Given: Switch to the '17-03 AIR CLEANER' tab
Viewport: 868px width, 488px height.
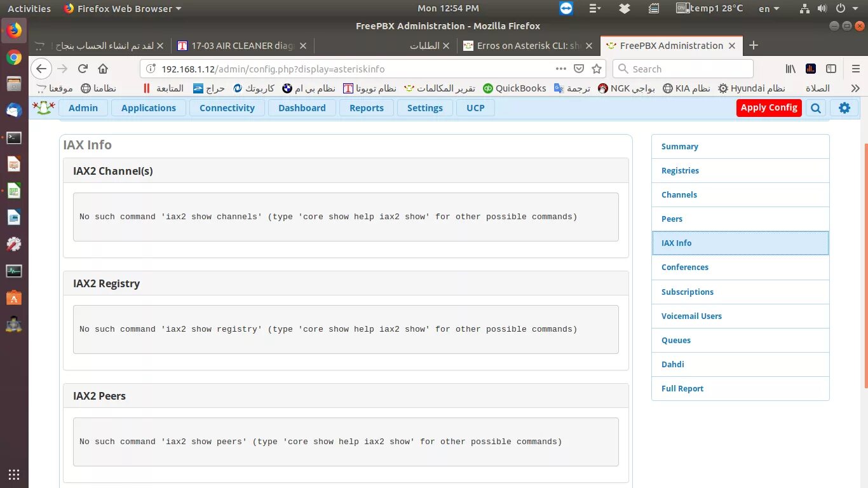Looking at the screenshot, I should coord(241,46).
